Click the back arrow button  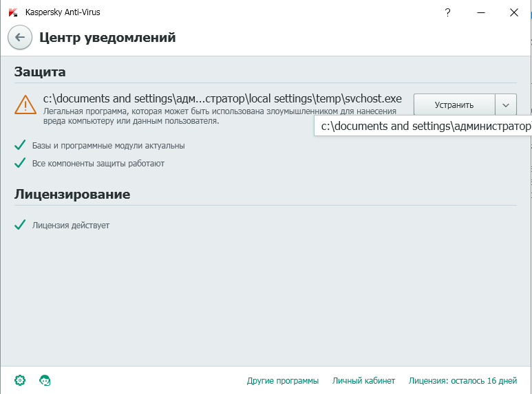20,38
